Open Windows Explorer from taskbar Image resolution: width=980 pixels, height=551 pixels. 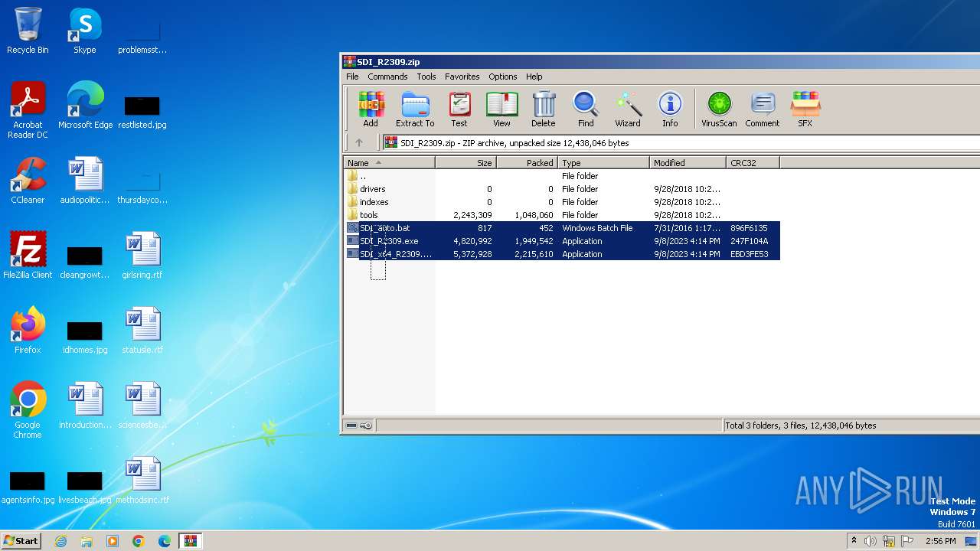tap(87, 541)
